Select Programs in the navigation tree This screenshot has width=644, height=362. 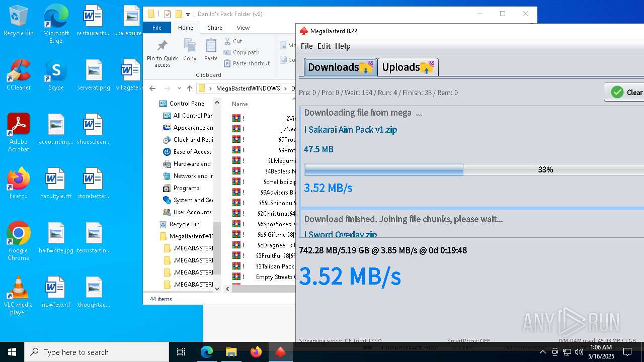182,188
